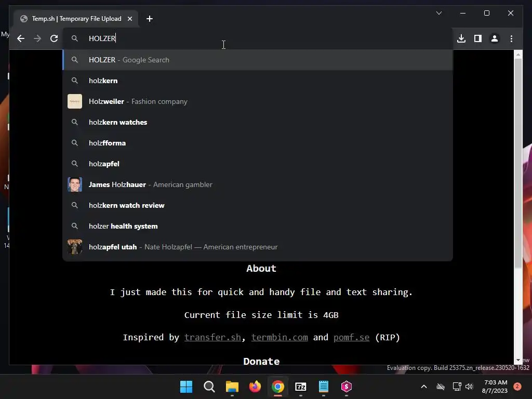Open 7-Zip from the taskbar

(x=301, y=387)
